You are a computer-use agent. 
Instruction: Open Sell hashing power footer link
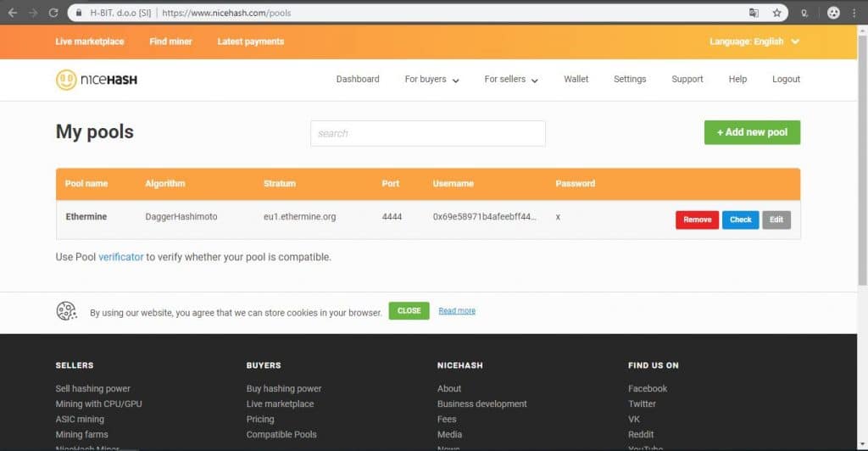point(93,388)
